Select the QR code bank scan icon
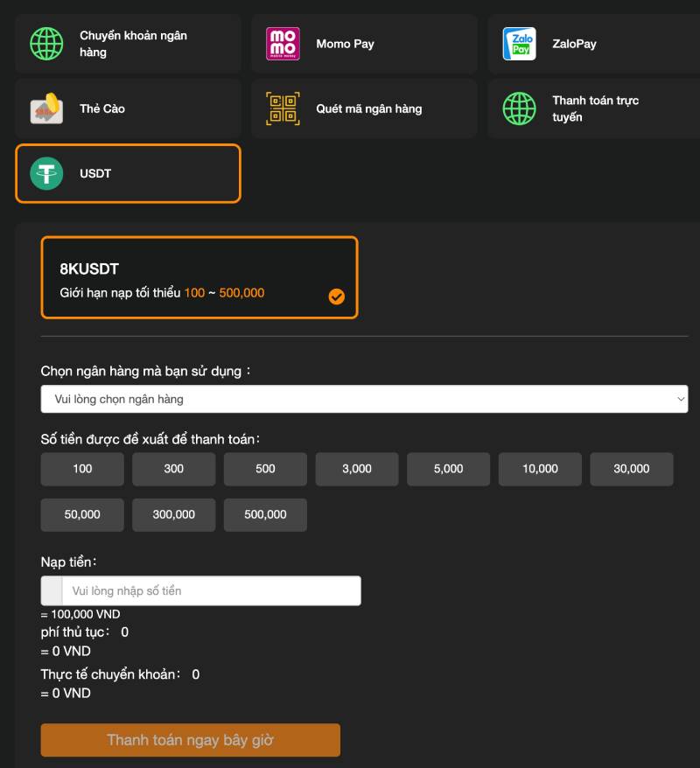The height and width of the screenshot is (768, 700). 283,108
